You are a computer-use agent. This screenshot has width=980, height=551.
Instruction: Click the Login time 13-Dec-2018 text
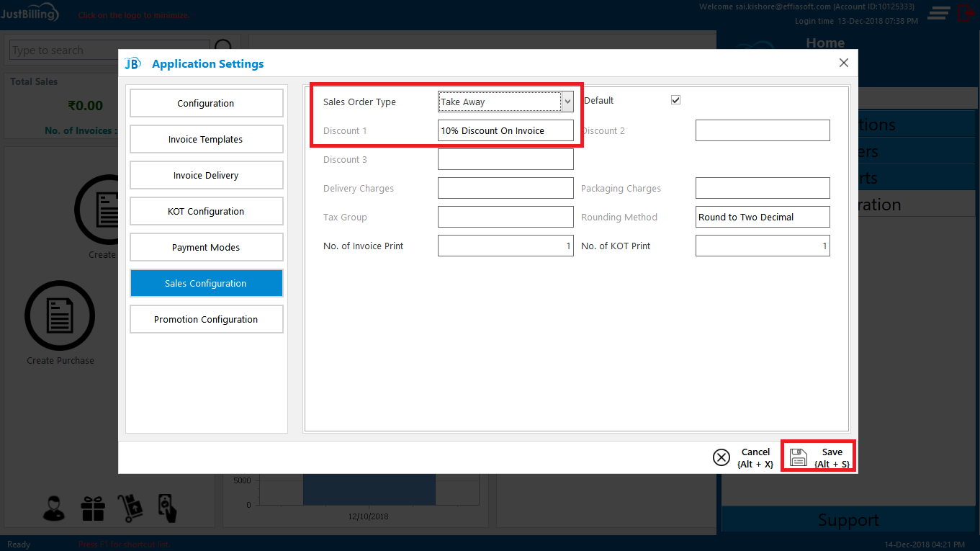click(856, 21)
